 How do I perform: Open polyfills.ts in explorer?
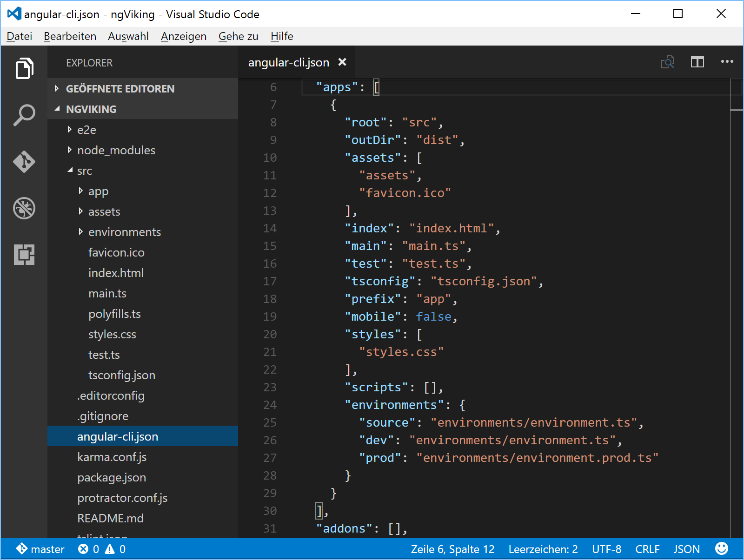[x=143, y=314]
